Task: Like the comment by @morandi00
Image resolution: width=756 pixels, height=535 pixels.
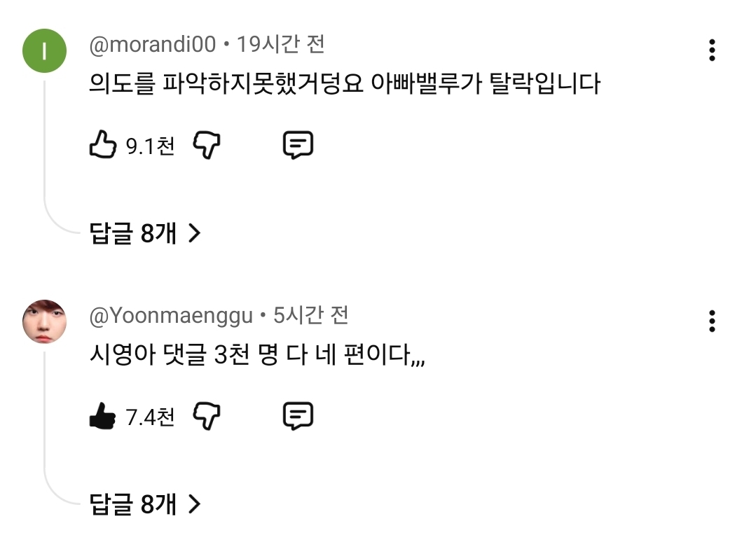Action: [x=103, y=146]
